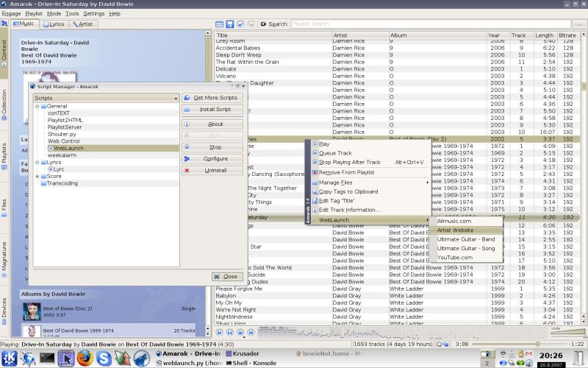Click the clear search icon beside Search
Viewport: 588px width, 368px height.
[x=263, y=24]
